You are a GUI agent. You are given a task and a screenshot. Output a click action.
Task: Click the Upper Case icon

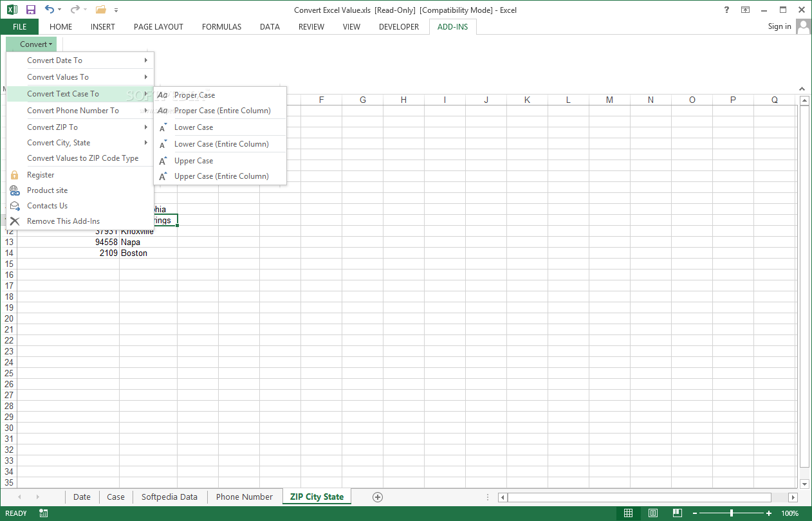(x=163, y=161)
